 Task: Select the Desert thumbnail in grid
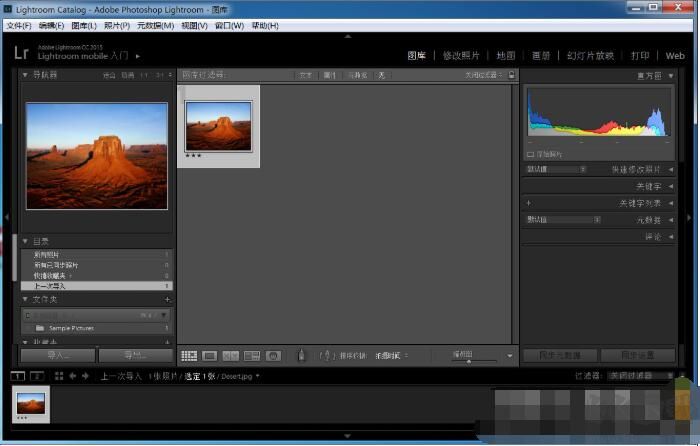(218, 125)
